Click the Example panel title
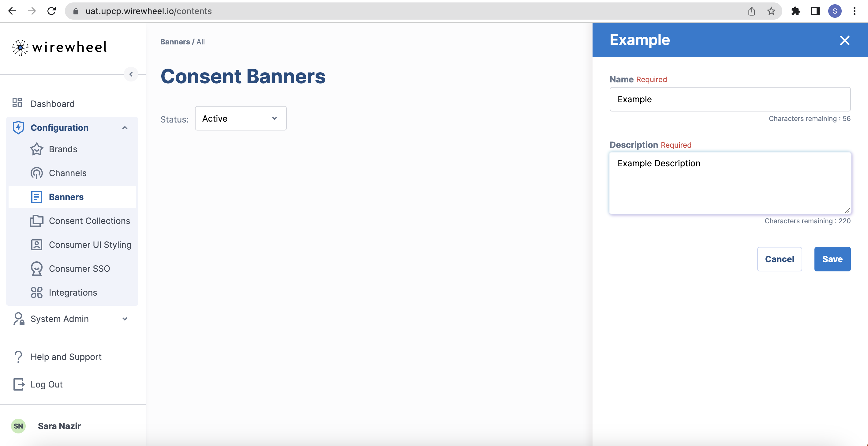The image size is (868, 446). click(x=640, y=40)
